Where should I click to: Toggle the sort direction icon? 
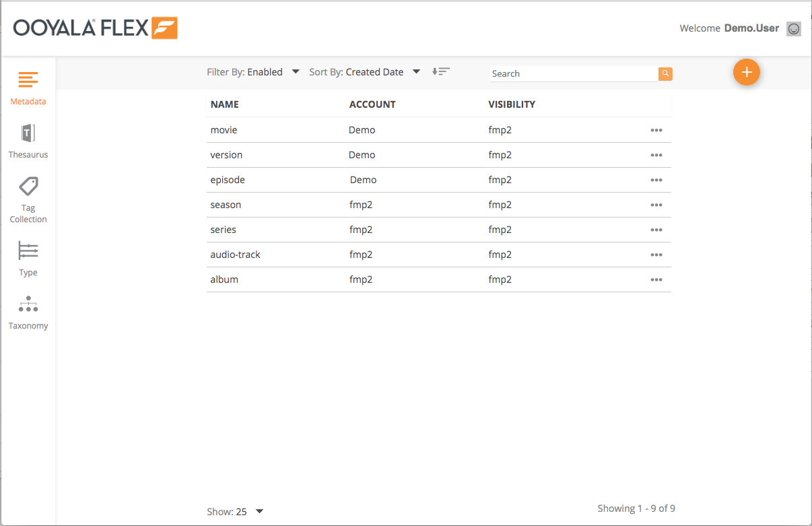click(440, 71)
